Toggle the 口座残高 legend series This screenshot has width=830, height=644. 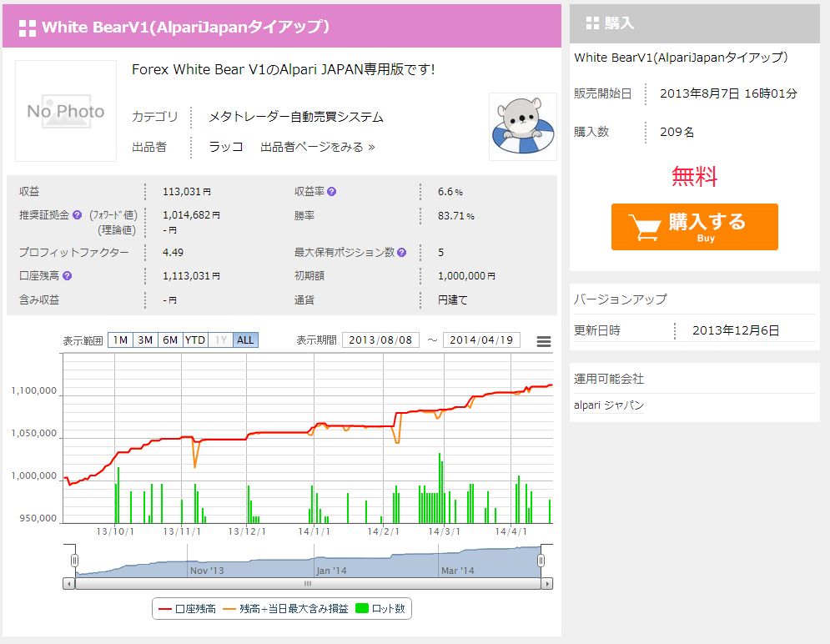click(x=188, y=608)
